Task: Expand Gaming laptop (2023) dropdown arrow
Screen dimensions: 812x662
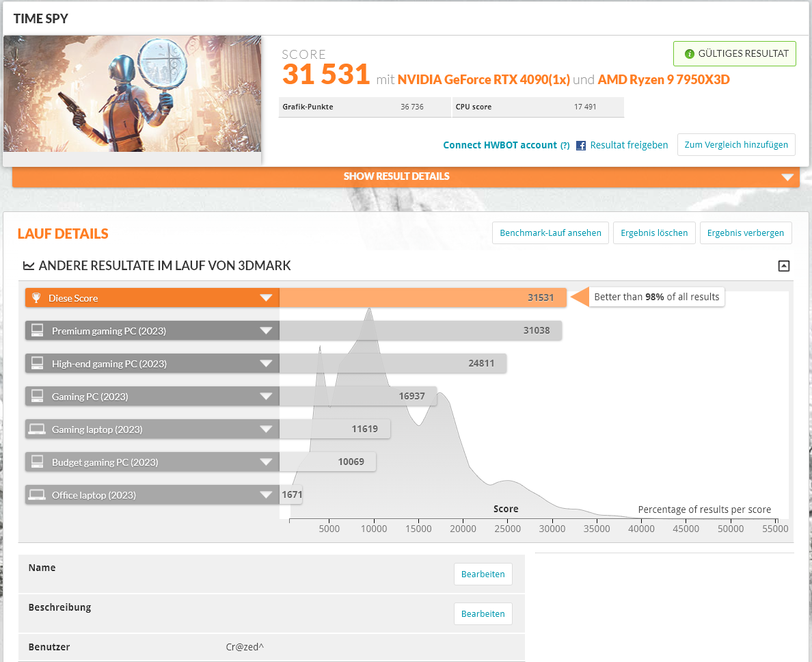Action: [x=266, y=429]
